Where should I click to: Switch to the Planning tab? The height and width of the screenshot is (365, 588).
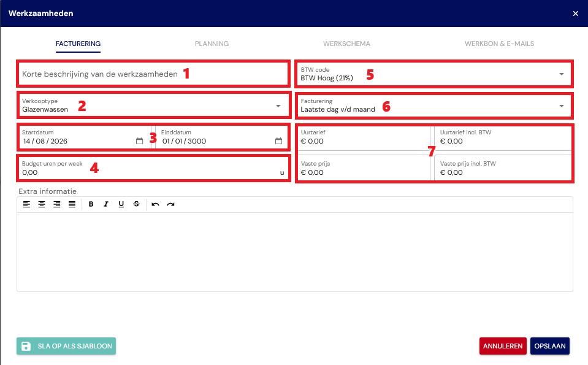(212, 44)
